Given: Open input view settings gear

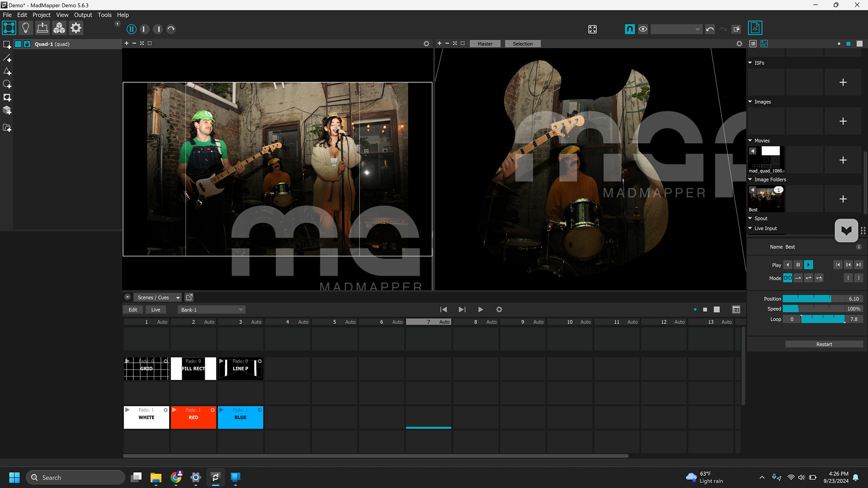Looking at the screenshot, I should click(426, 44).
